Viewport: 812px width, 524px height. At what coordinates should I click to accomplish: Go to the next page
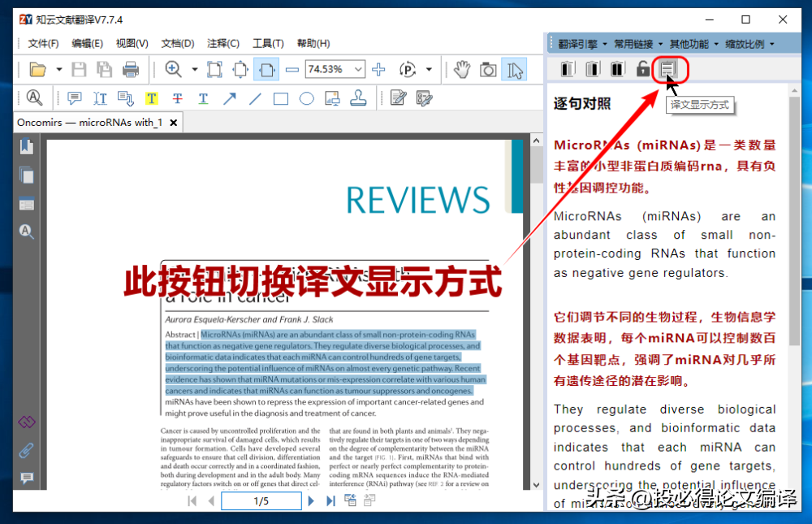point(311,500)
